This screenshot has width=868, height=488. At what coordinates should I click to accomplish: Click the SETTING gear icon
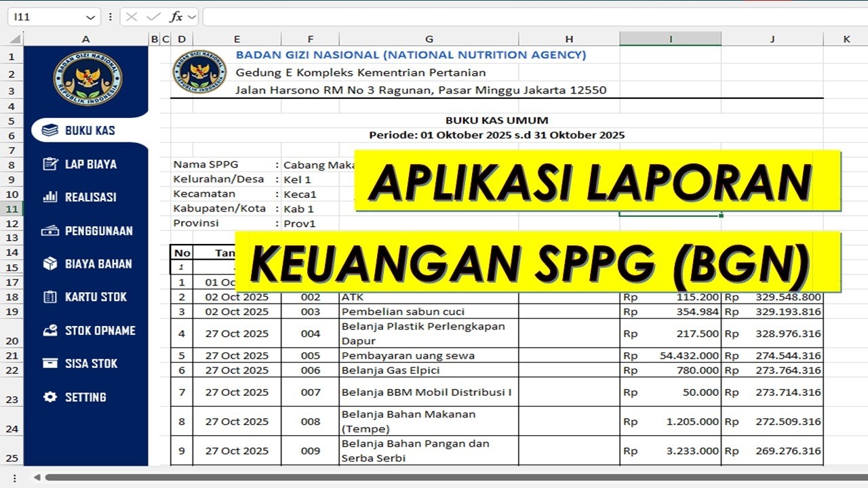pyautogui.click(x=50, y=396)
